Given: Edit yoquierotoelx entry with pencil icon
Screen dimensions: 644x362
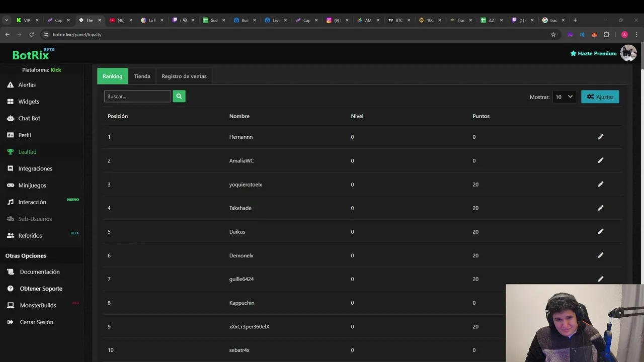Looking at the screenshot, I should tap(600, 184).
